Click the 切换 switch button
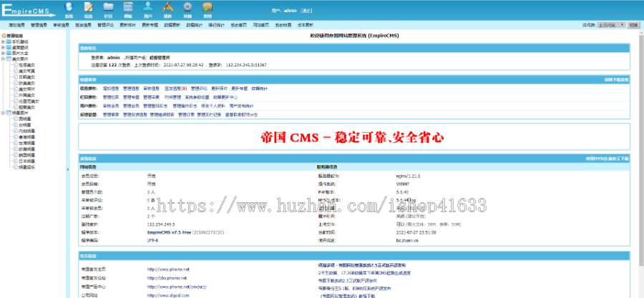 click(x=634, y=25)
